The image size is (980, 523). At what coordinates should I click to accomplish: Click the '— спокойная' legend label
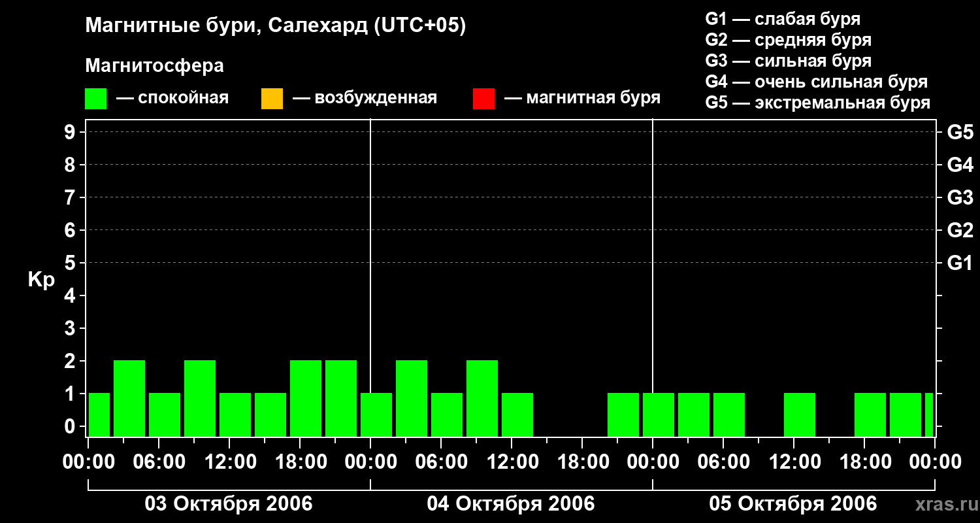click(172, 99)
